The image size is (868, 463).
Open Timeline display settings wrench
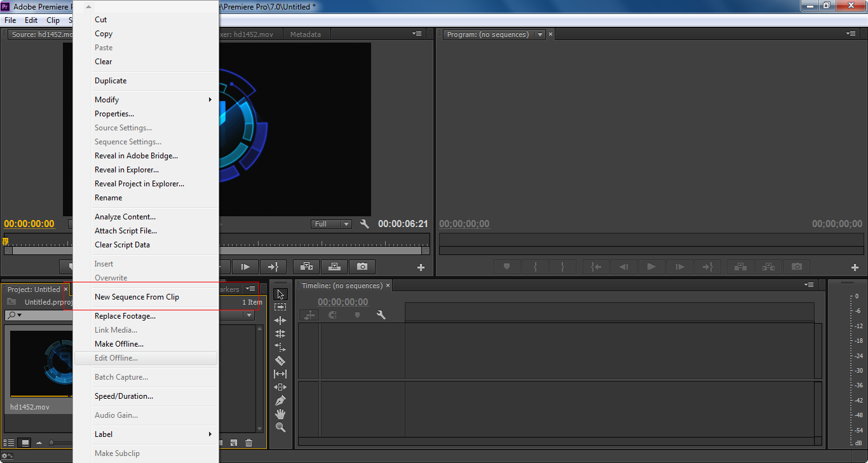(x=381, y=315)
